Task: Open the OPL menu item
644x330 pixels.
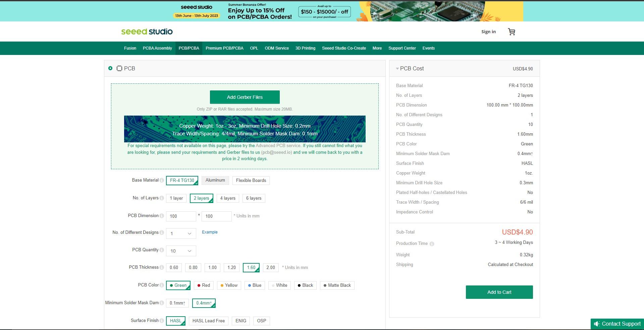Action: click(x=254, y=48)
